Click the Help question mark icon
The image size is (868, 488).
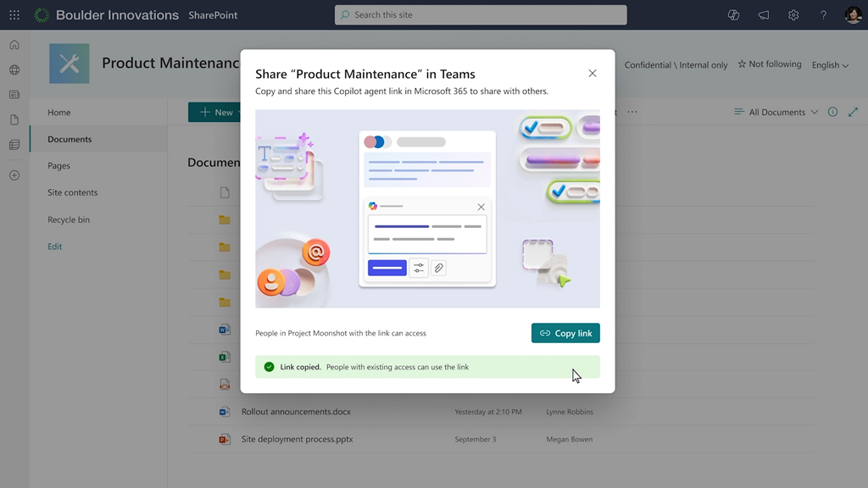(823, 15)
